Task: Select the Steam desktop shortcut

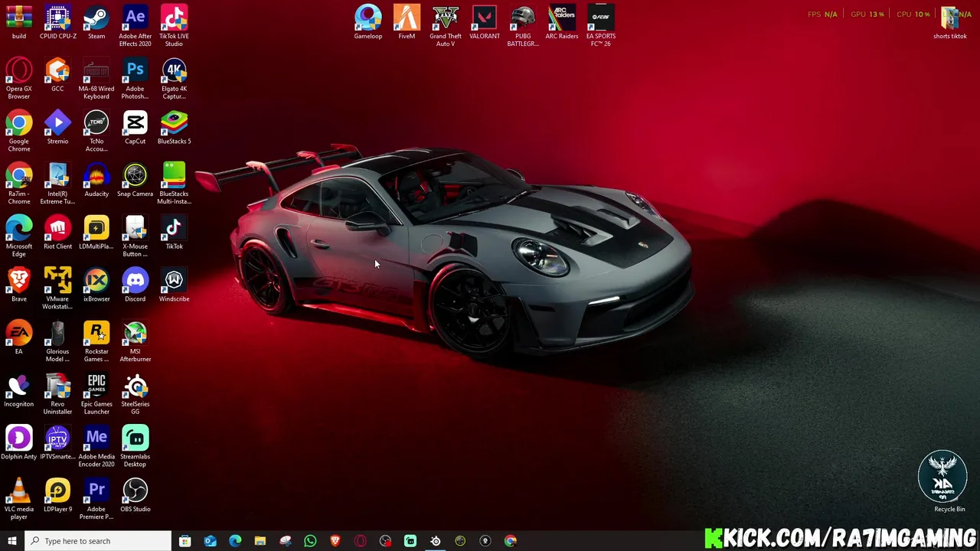Action: click(x=96, y=22)
